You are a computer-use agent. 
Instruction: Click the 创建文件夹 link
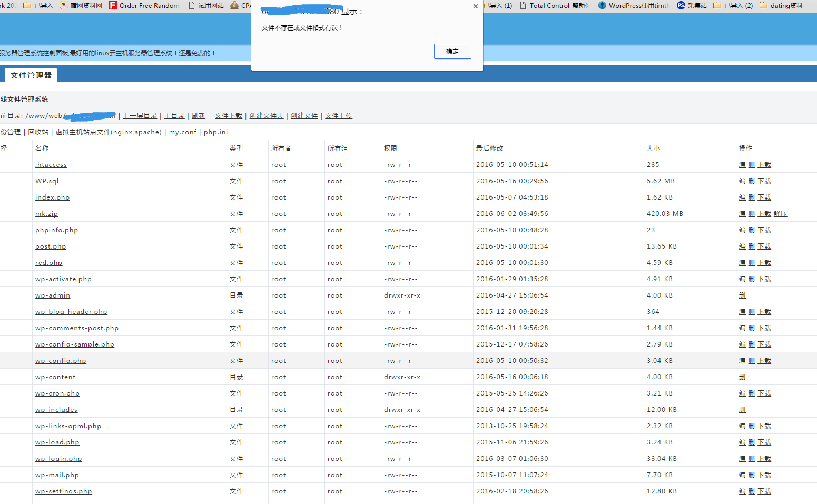tap(267, 116)
